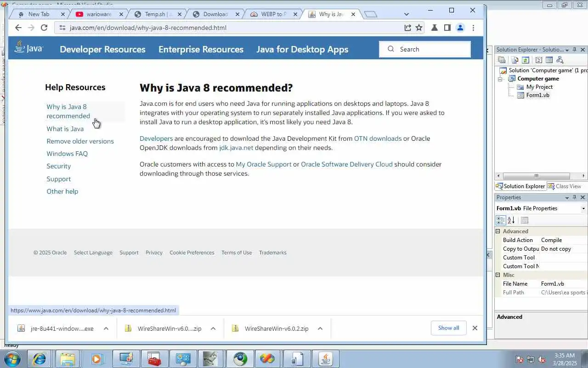Open Property Pages icon in Properties panel
588x368 pixels.
tap(525, 220)
